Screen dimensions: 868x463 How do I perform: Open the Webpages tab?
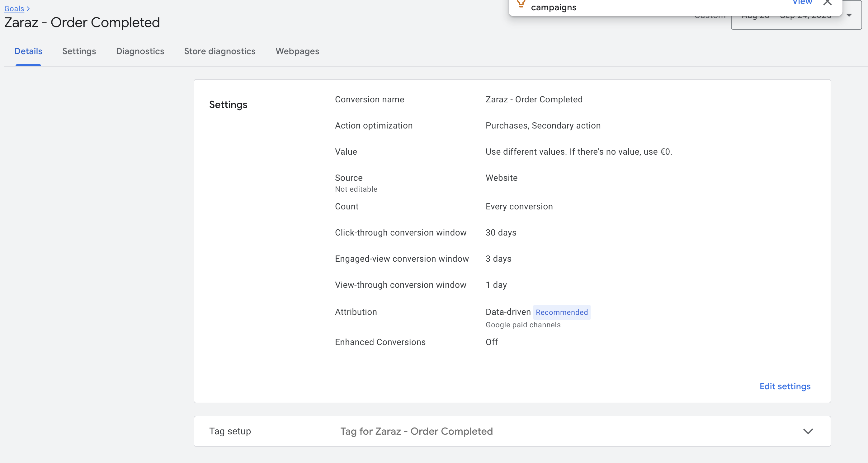point(297,51)
